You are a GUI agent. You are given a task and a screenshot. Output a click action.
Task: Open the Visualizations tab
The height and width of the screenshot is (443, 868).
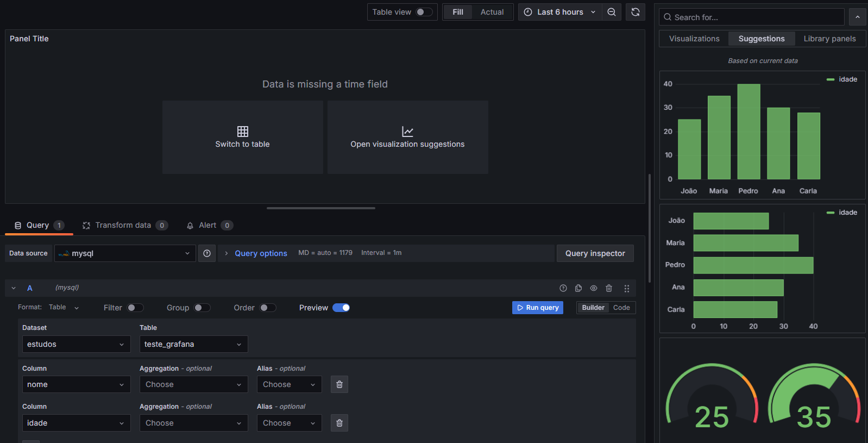pos(694,39)
